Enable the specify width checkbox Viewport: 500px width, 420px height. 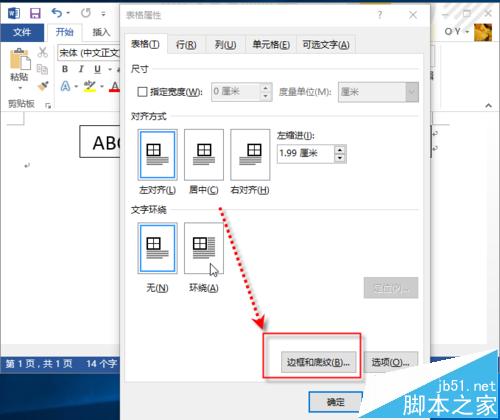pos(142,92)
